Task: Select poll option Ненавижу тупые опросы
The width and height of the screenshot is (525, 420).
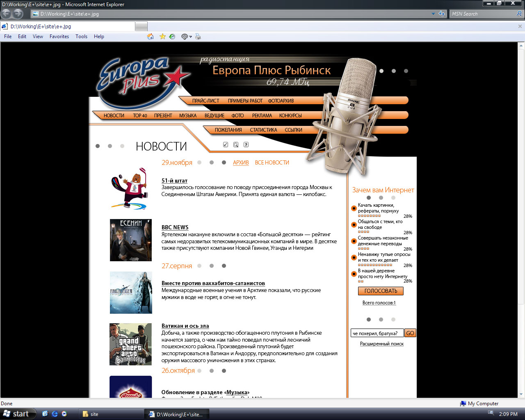Action: point(354,258)
